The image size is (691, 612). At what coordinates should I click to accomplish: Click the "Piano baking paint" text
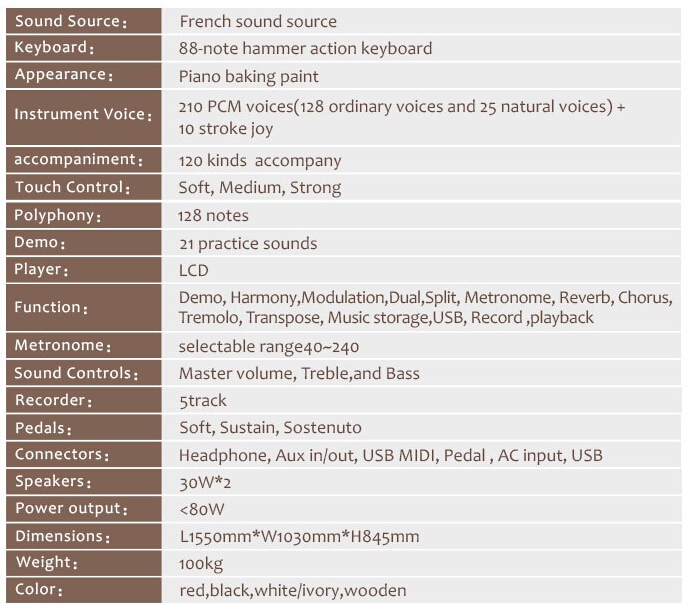[247, 75]
